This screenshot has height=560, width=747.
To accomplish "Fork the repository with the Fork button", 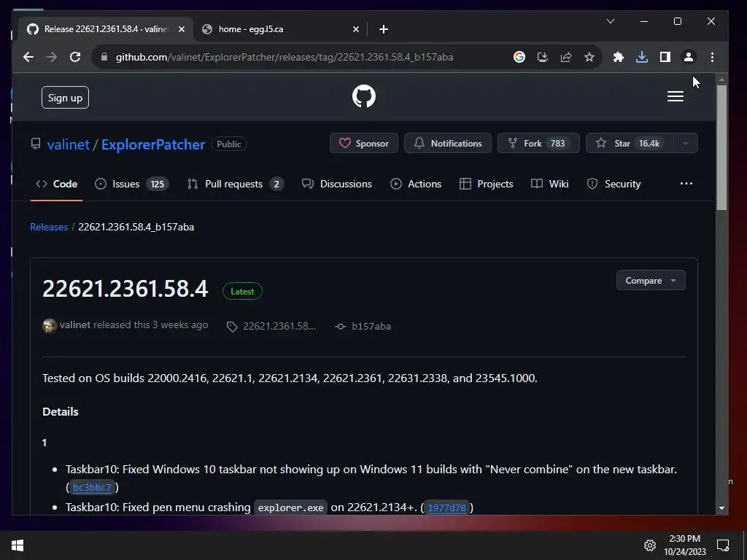I will [x=538, y=144].
